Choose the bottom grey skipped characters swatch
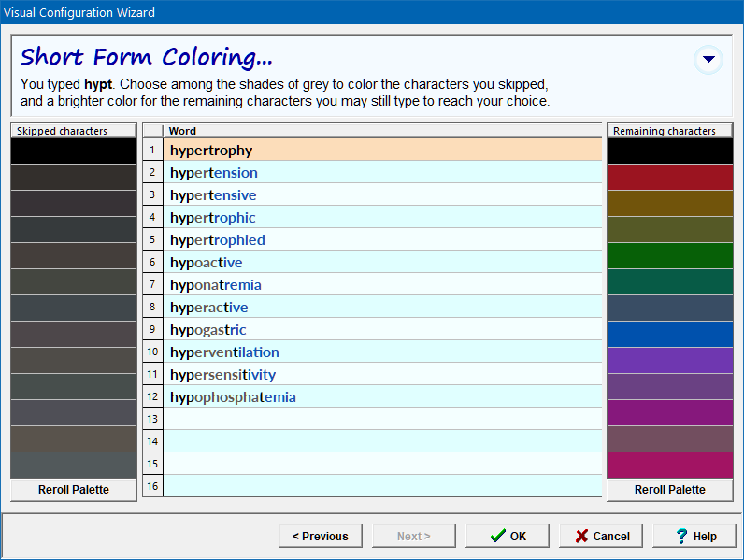Screen dimensions: 744x560 [74, 465]
